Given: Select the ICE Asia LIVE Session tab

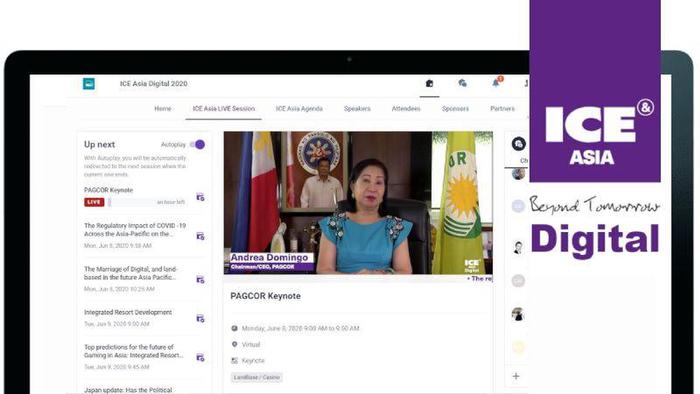Looking at the screenshot, I should pos(224,108).
